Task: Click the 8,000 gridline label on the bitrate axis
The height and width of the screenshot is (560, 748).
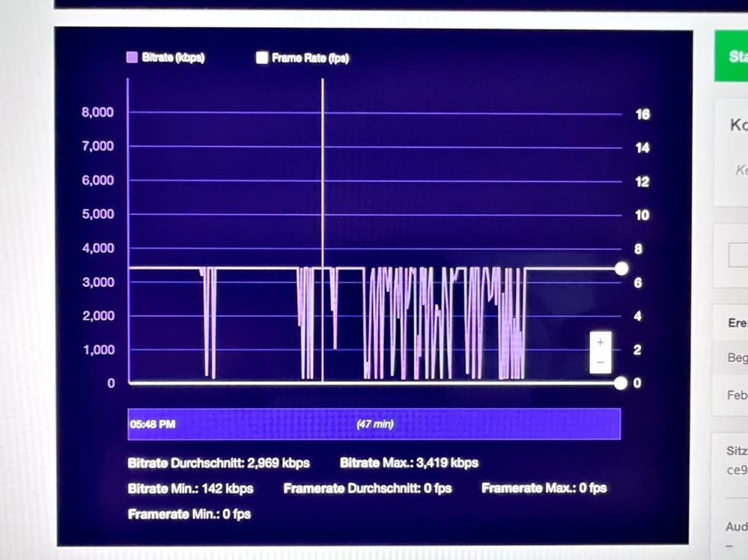Action: [98, 112]
